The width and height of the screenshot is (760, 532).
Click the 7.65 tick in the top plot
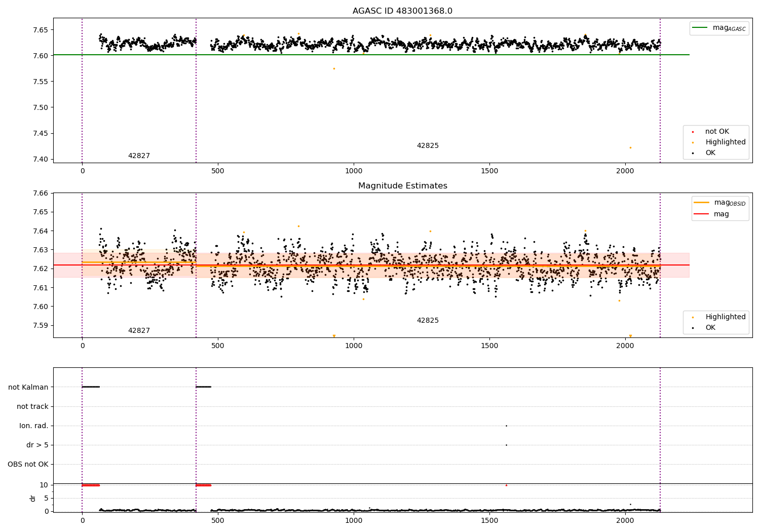pos(40,29)
